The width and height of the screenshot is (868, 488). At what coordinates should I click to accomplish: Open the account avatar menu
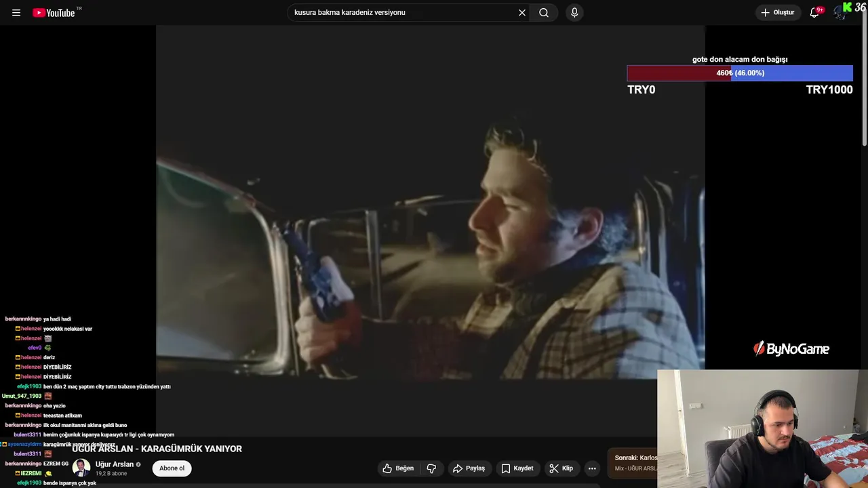(x=841, y=13)
